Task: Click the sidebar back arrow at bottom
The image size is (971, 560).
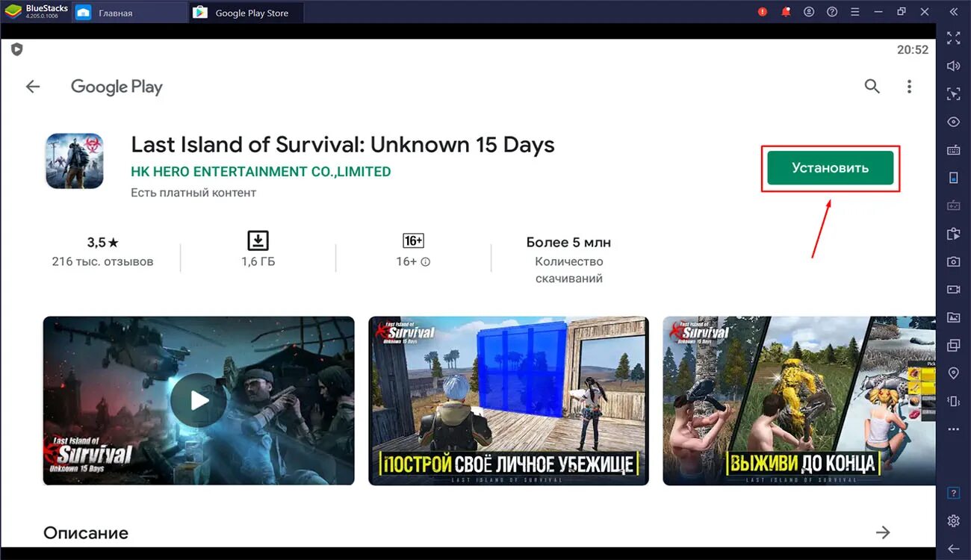Action: tap(953, 549)
